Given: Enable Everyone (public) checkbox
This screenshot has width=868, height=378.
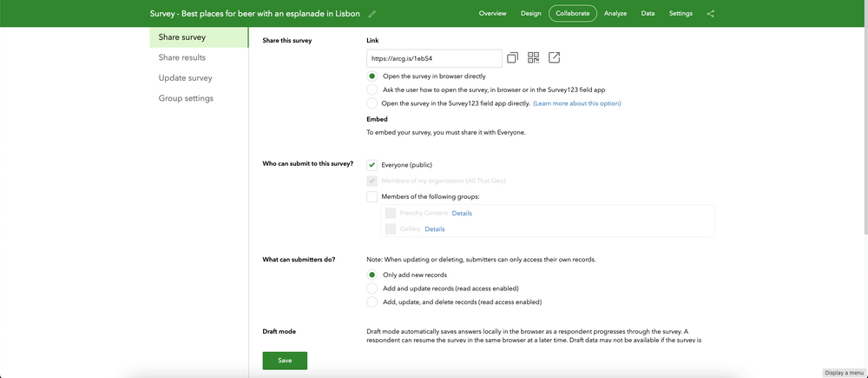Looking at the screenshot, I should coord(372,164).
